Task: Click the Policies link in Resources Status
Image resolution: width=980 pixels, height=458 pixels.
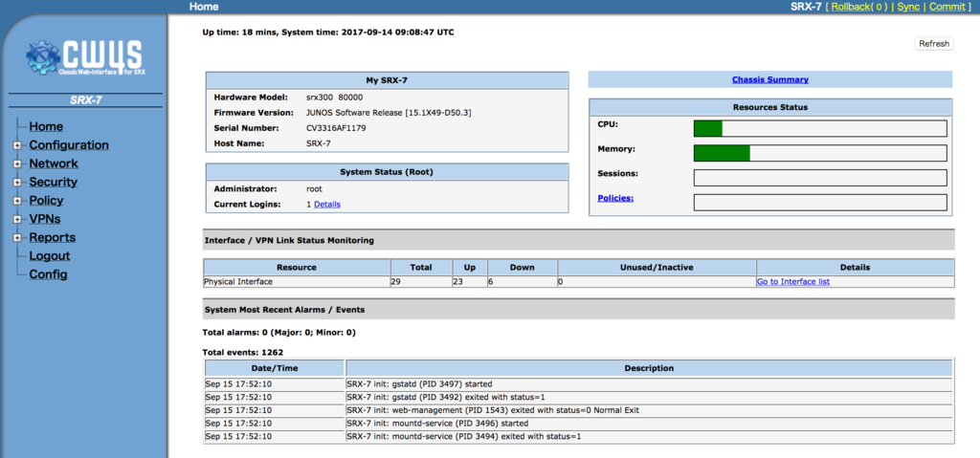Action: tap(615, 198)
